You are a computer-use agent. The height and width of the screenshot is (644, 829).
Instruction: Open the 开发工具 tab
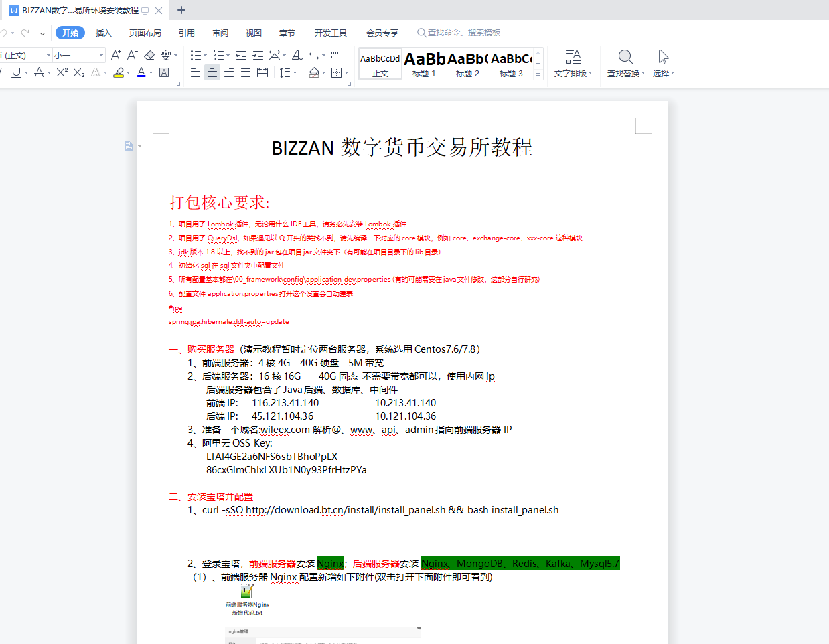(331, 33)
